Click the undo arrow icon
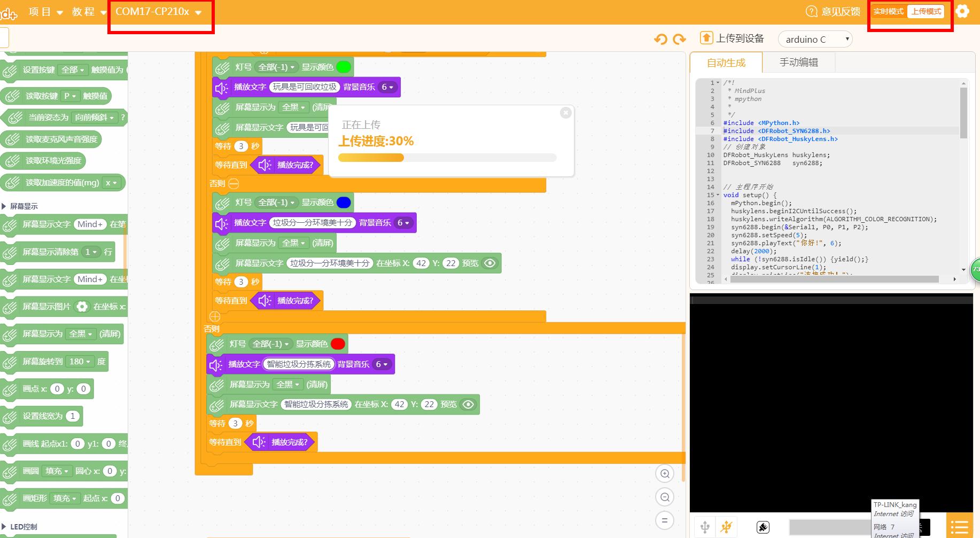 click(x=660, y=39)
